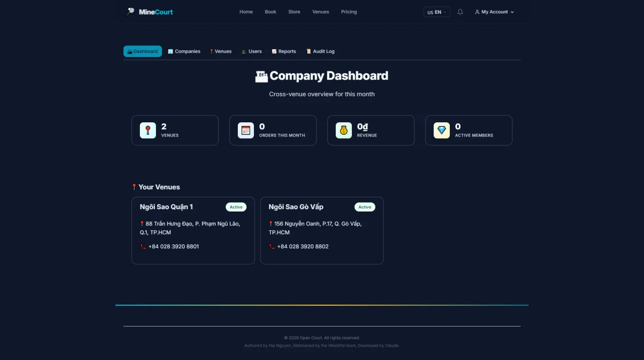Click the active members diamond icon
Viewport: 644px width, 360px height.
pos(442,131)
